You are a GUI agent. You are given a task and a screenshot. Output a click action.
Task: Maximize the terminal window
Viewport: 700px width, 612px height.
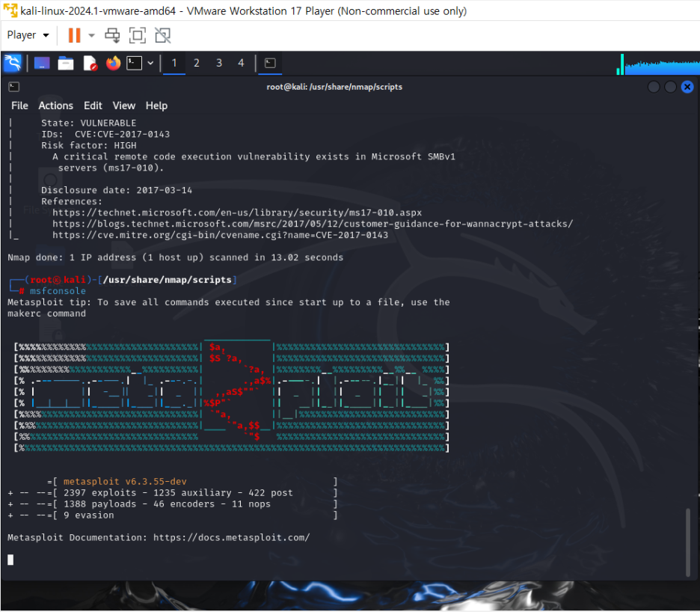tap(670, 87)
